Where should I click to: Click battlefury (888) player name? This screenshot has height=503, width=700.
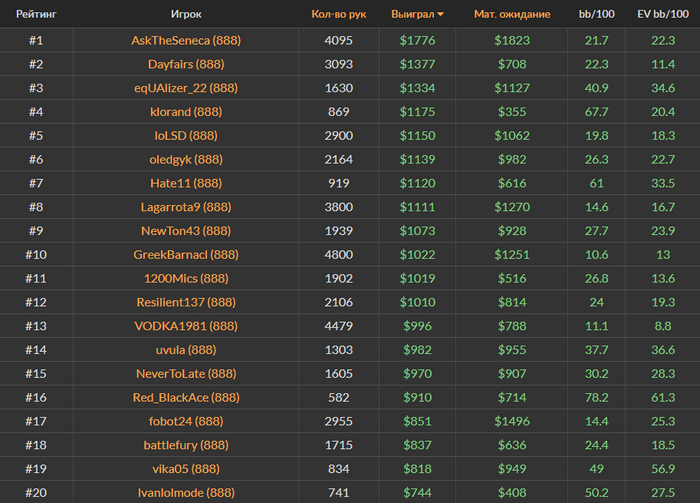click(x=186, y=445)
